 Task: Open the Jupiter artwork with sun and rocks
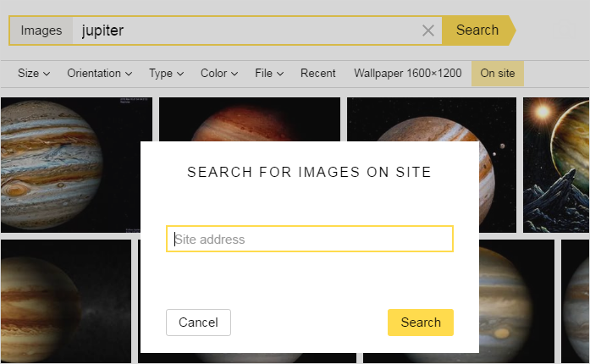[x=556, y=165]
